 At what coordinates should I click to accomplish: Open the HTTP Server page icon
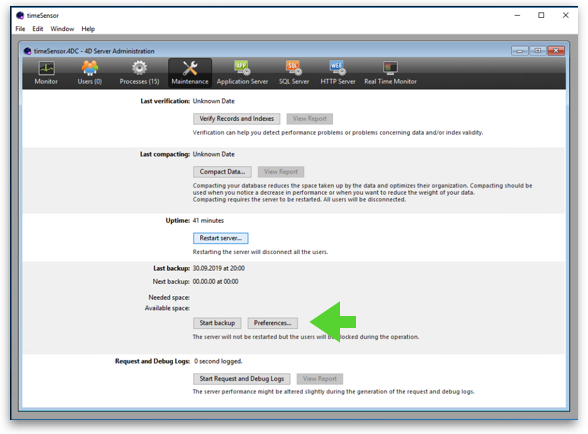point(338,68)
